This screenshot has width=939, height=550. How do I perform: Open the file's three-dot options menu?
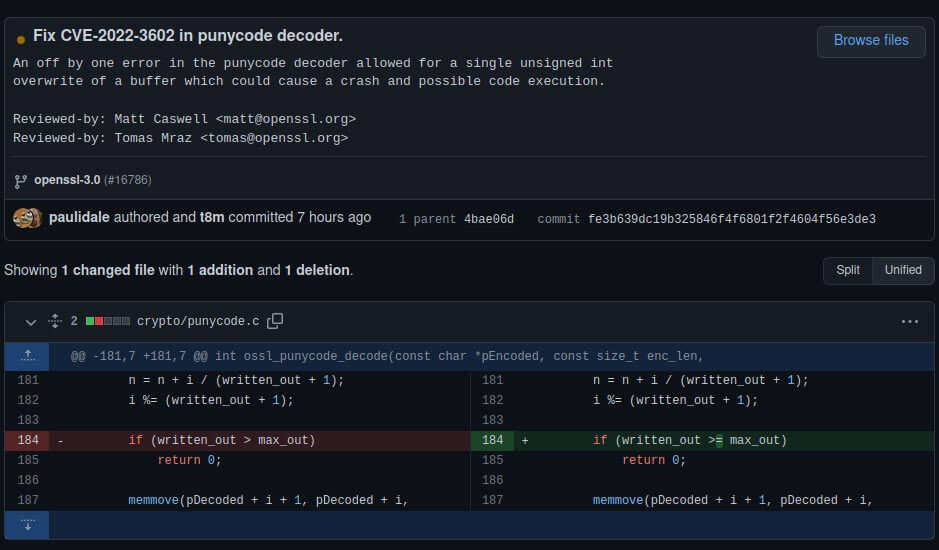(x=909, y=322)
